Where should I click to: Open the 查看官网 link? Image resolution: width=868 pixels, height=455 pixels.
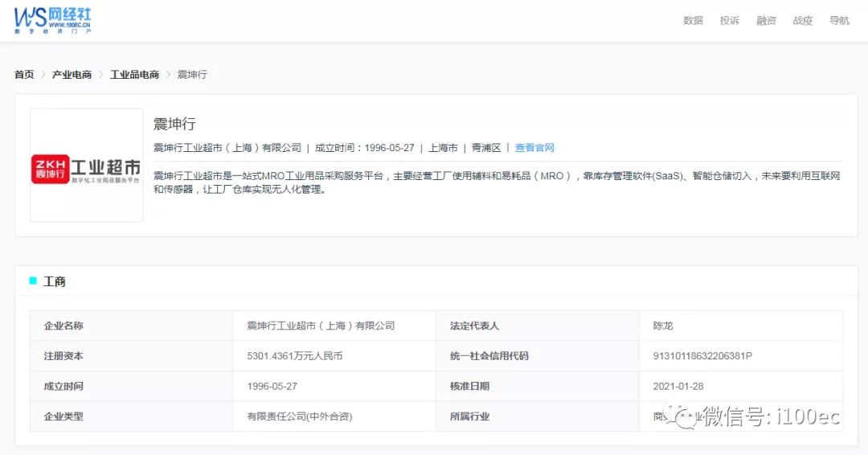[x=534, y=148]
